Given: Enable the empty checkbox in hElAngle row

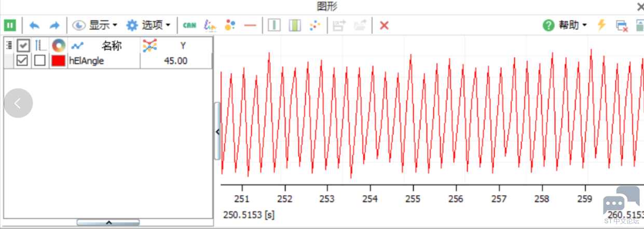Looking at the screenshot, I should tap(40, 61).
